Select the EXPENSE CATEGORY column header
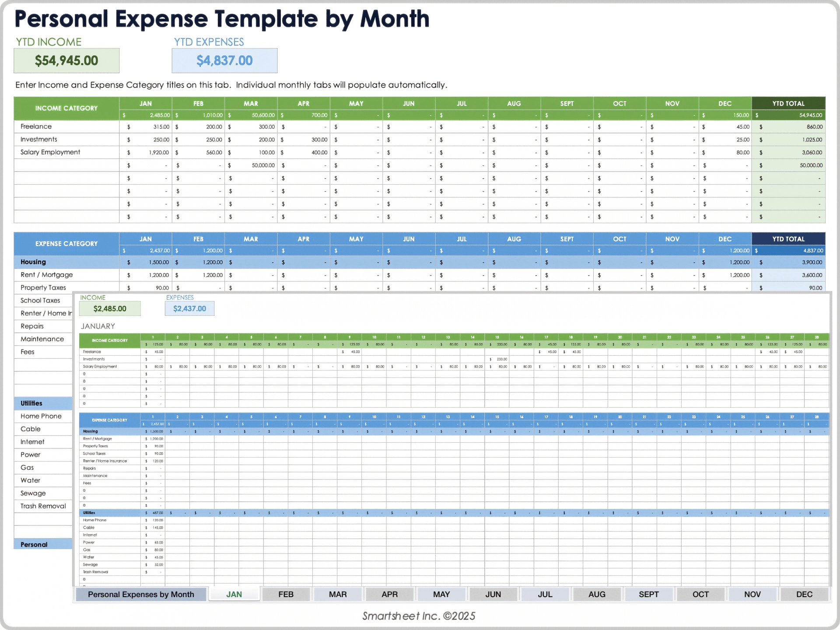 tap(66, 244)
